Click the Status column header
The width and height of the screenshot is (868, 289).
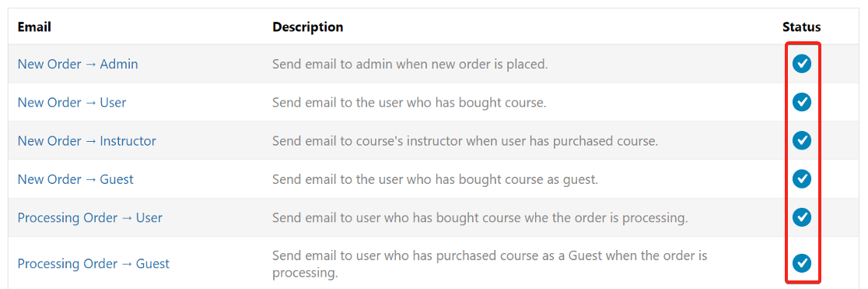click(x=802, y=26)
